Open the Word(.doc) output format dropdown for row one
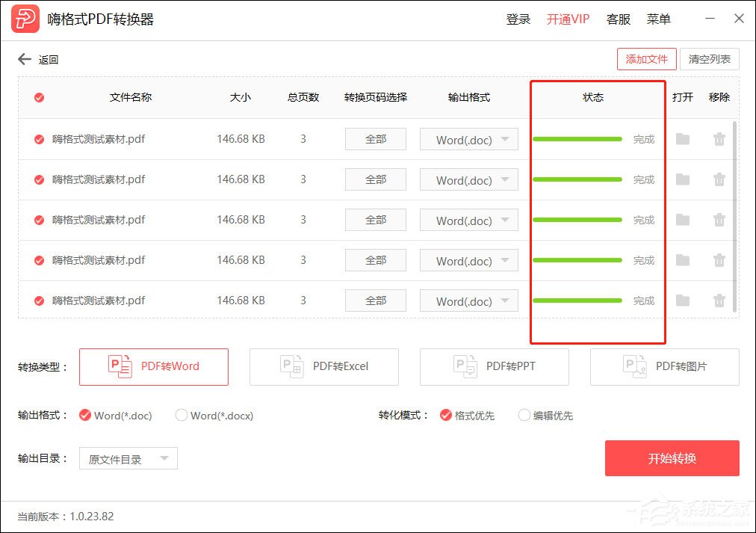 coord(468,139)
